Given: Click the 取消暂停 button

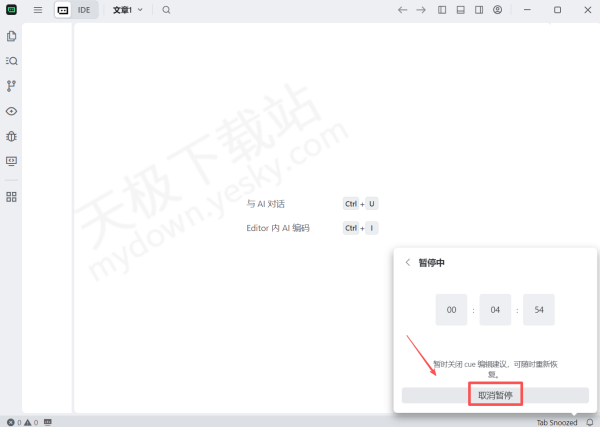Looking at the screenshot, I should (x=495, y=395).
